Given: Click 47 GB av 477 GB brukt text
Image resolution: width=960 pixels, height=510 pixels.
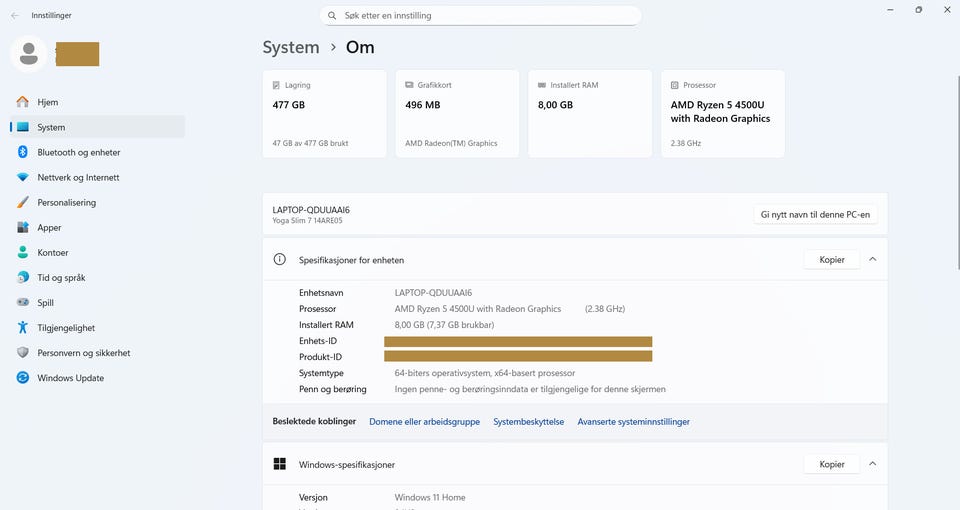Looking at the screenshot, I should point(310,143).
